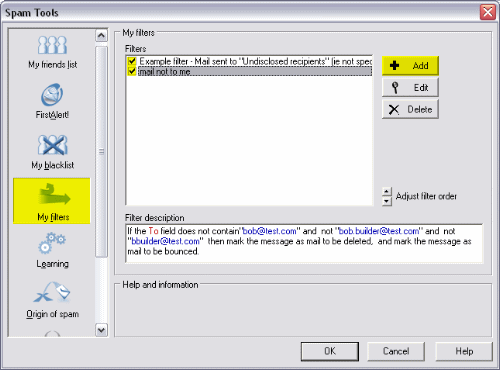Click the Cancel button
Viewport: 500px width, 370px height.
[x=396, y=351]
